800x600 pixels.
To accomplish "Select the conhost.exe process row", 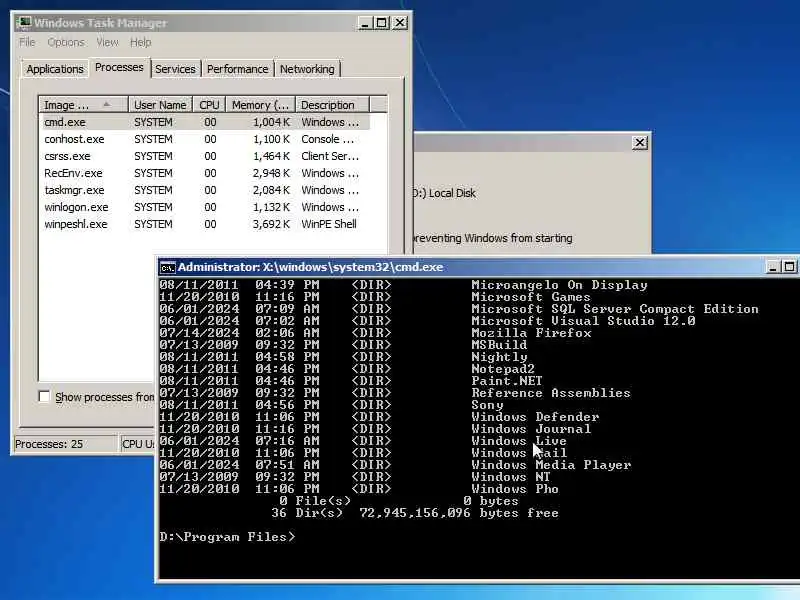I will coord(205,139).
